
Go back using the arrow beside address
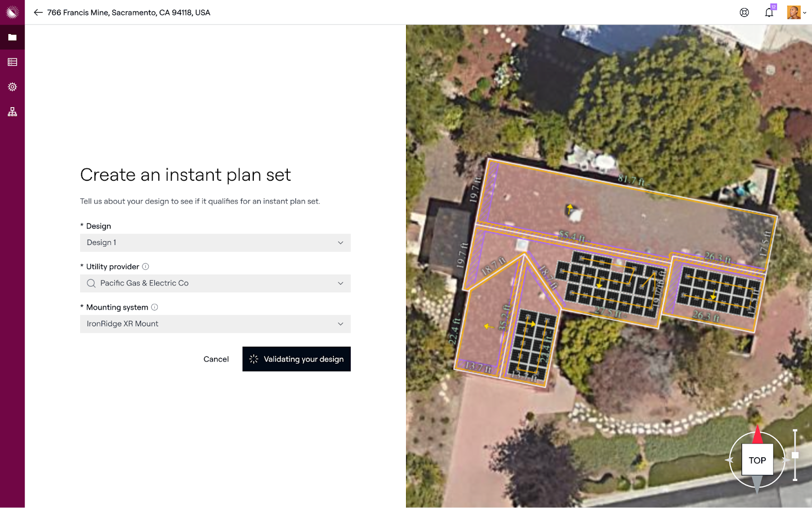(38, 13)
